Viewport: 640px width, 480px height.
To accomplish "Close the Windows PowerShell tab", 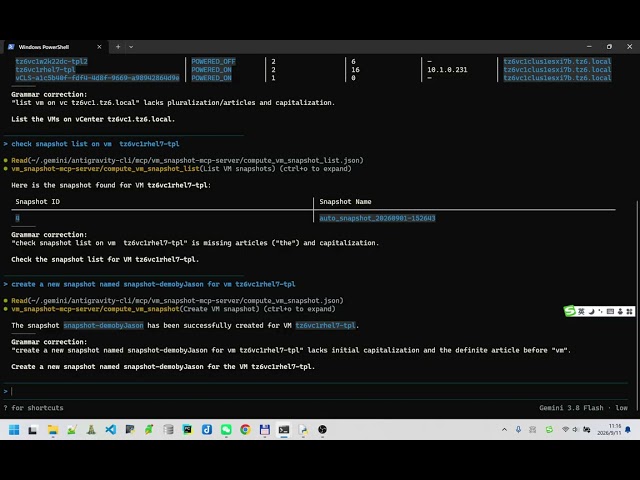I will tap(99, 47).
